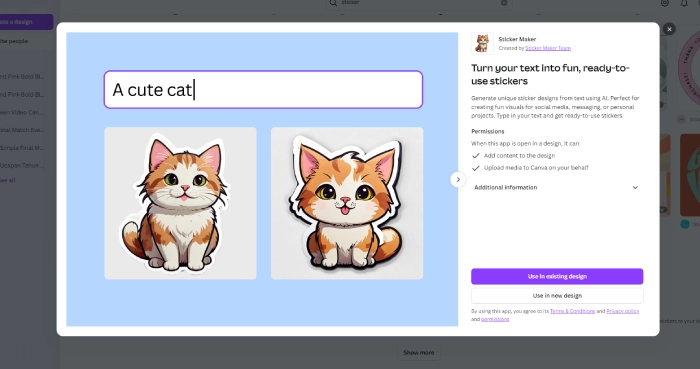This screenshot has height=369, width=700.
Task: Open the Privacy policy link
Action: [x=622, y=311]
